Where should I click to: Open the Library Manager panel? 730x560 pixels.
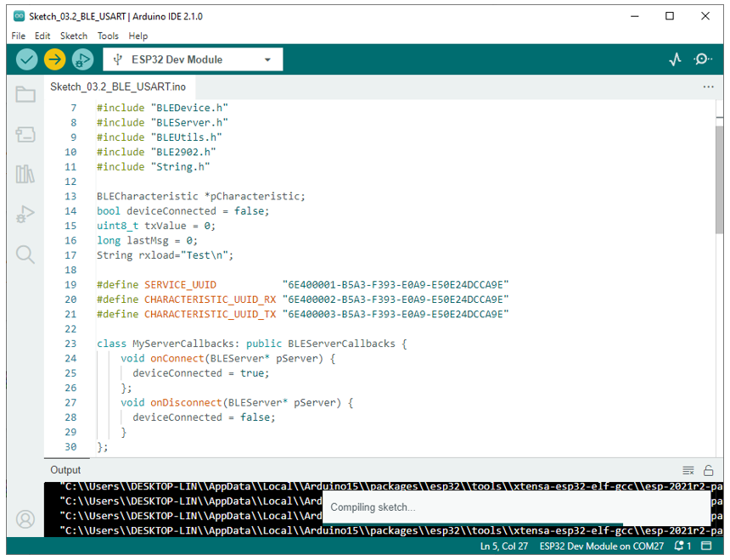25,174
